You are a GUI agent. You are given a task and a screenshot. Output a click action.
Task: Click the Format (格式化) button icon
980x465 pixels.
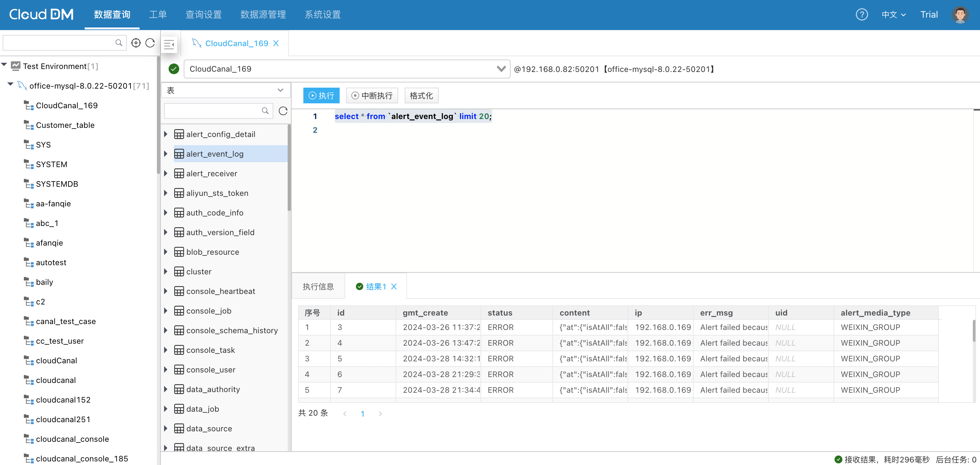[x=422, y=95]
